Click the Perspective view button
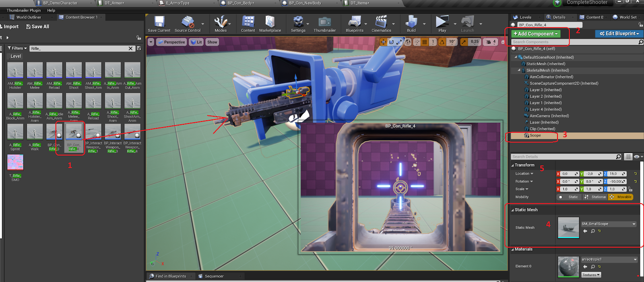This screenshot has width=644, height=282. pos(171,42)
